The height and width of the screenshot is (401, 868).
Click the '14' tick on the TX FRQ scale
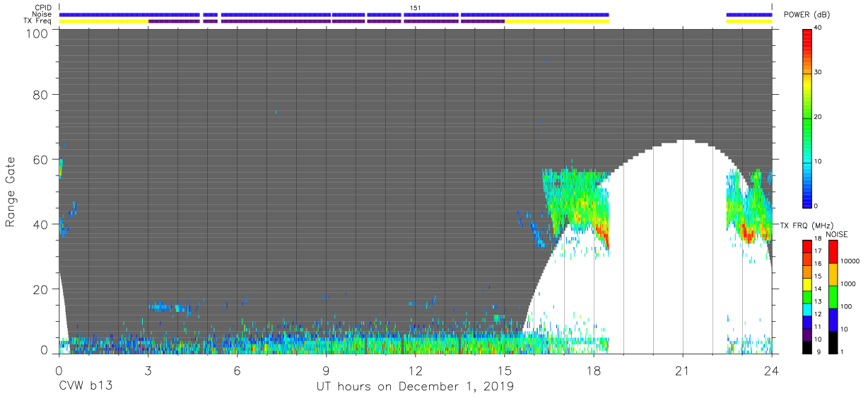[819, 289]
